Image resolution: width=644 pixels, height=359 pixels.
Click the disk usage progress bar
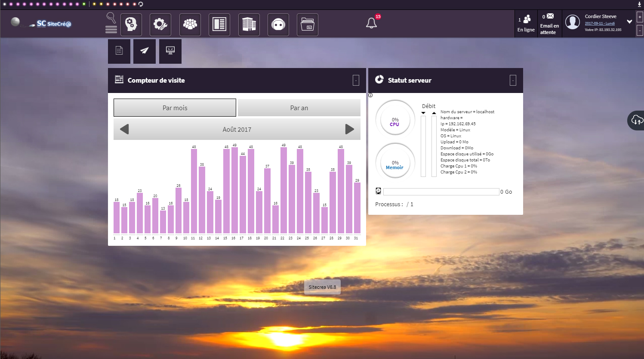[x=441, y=192]
